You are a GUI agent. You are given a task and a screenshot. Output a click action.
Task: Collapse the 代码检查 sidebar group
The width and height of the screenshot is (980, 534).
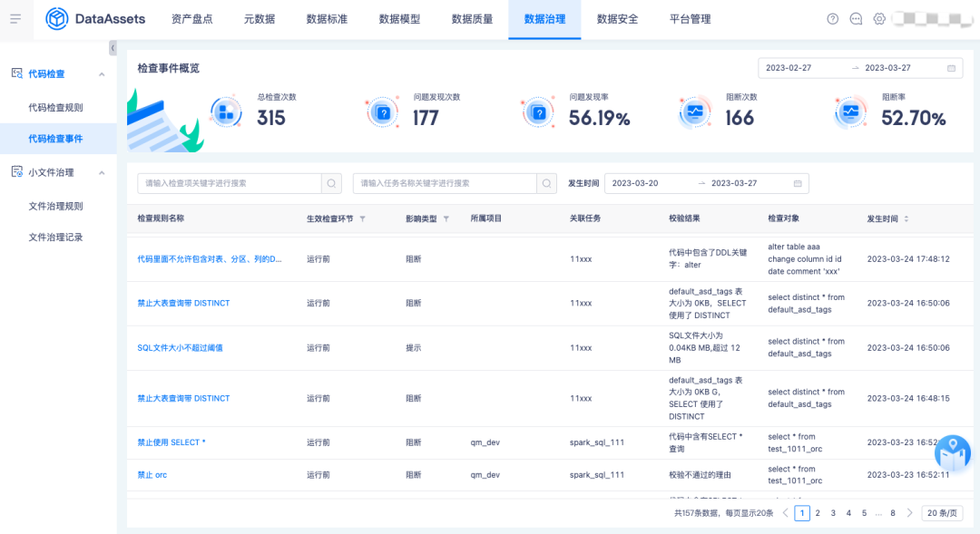[x=102, y=73]
